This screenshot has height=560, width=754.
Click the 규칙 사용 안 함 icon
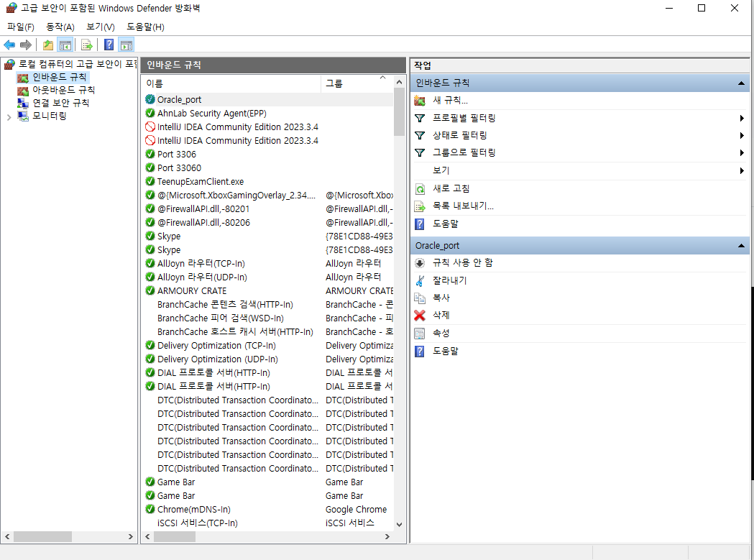pos(420,263)
